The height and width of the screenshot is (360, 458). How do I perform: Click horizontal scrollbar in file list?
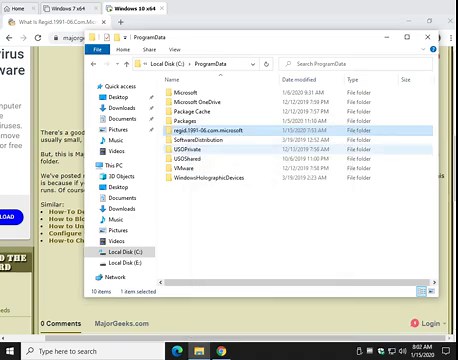click(x=297, y=282)
